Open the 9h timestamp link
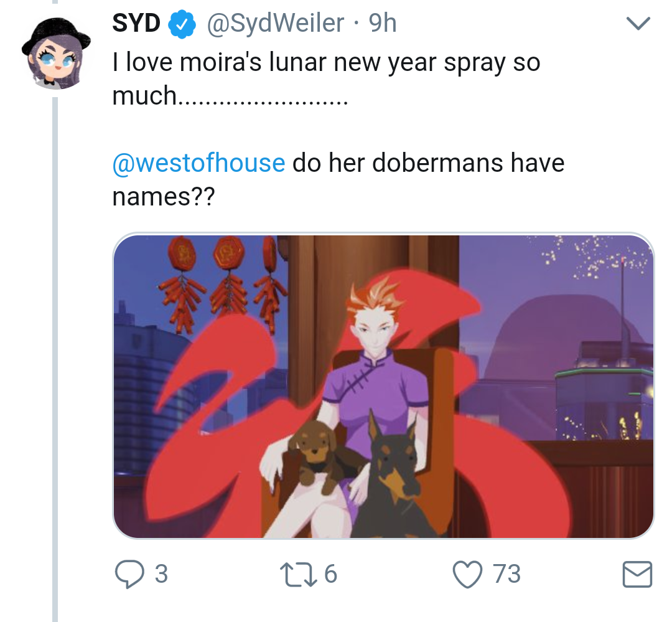 coord(383,23)
